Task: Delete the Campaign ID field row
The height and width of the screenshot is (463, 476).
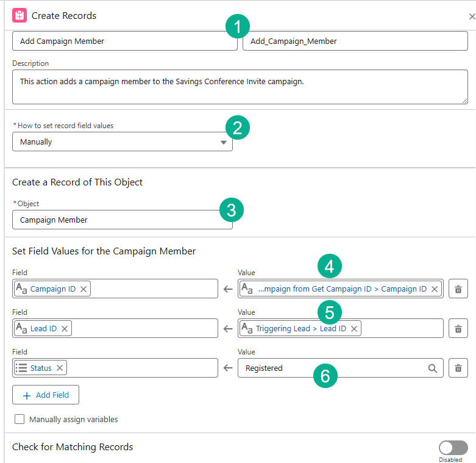Action: coord(458,289)
